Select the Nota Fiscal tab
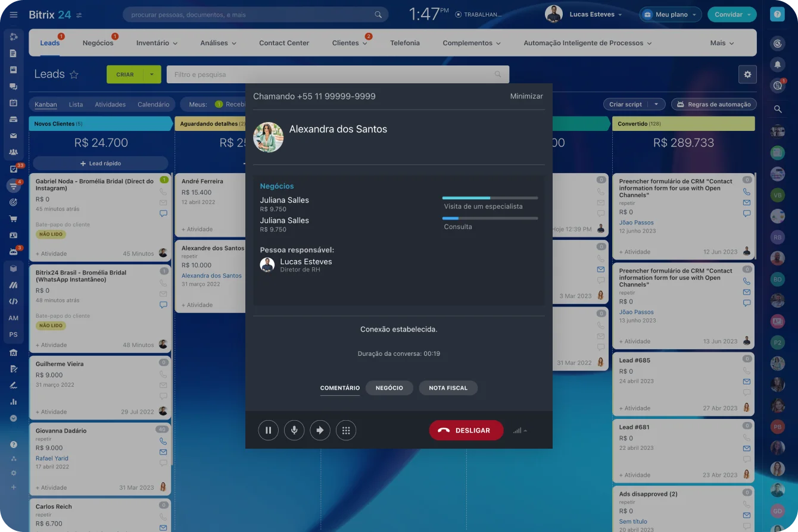Image resolution: width=798 pixels, height=532 pixels. point(448,388)
